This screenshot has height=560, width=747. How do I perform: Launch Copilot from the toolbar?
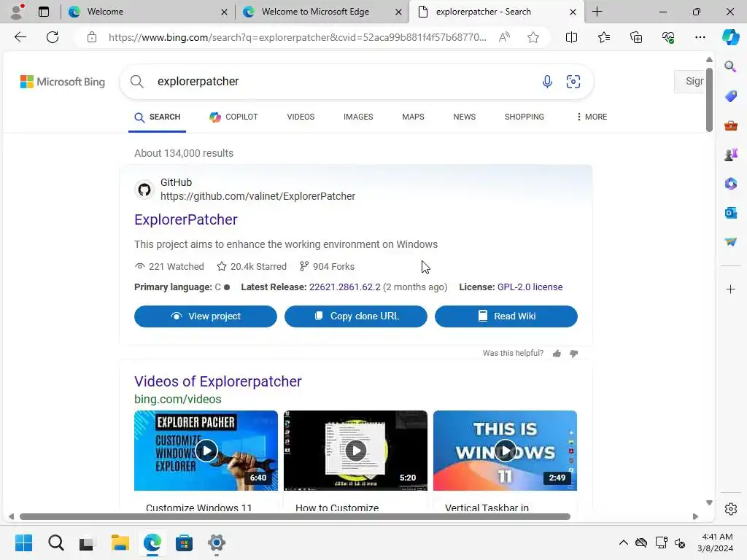[730, 37]
